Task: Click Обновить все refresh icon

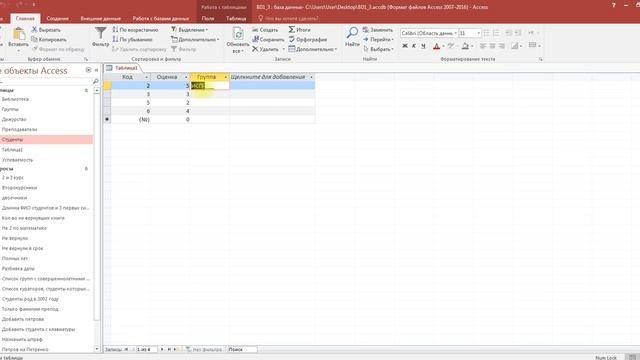Action: coord(238,33)
